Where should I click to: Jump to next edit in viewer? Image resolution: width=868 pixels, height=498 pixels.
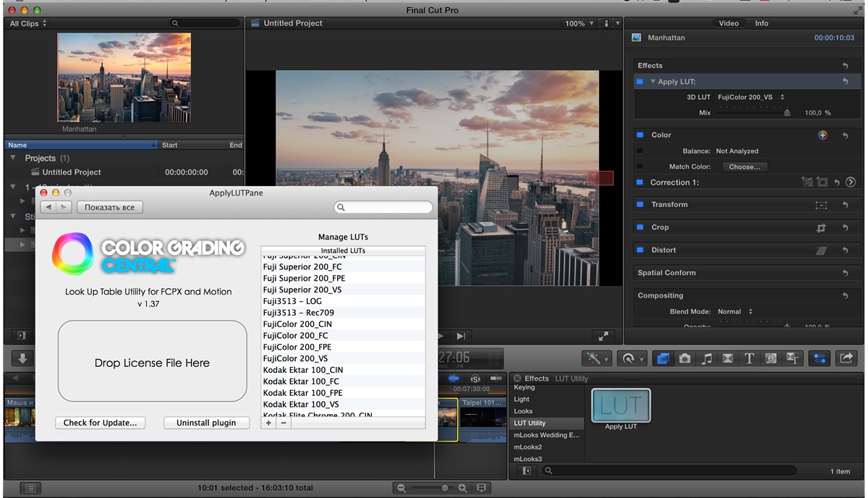(x=461, y=336)
